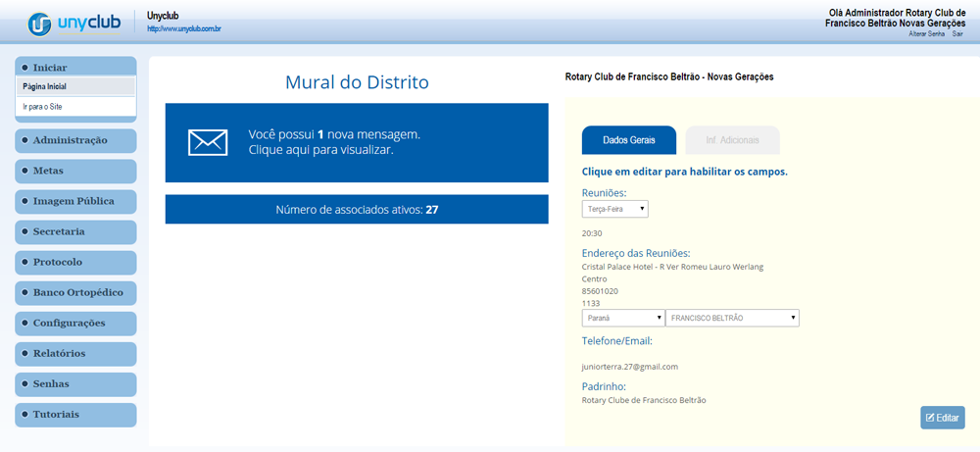Open the Paraná state dropdown
980x452 pixels.
coord(622,319)
